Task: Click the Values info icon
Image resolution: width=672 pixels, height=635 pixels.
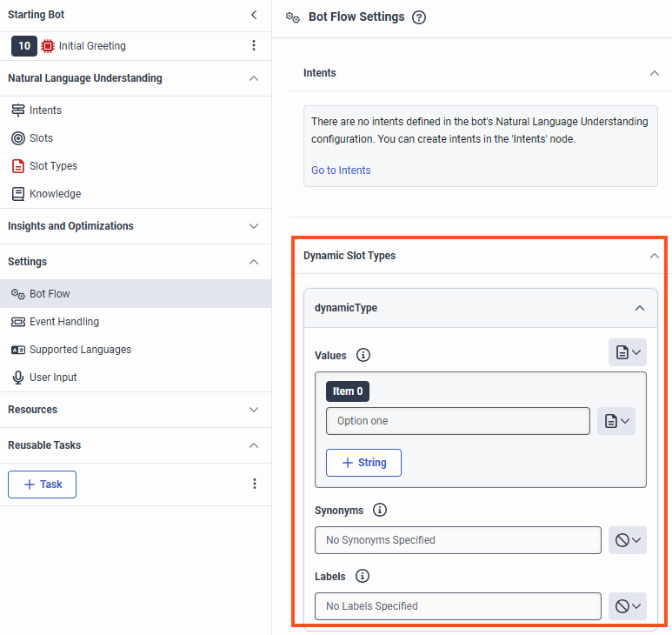Action: coord(363,355)
